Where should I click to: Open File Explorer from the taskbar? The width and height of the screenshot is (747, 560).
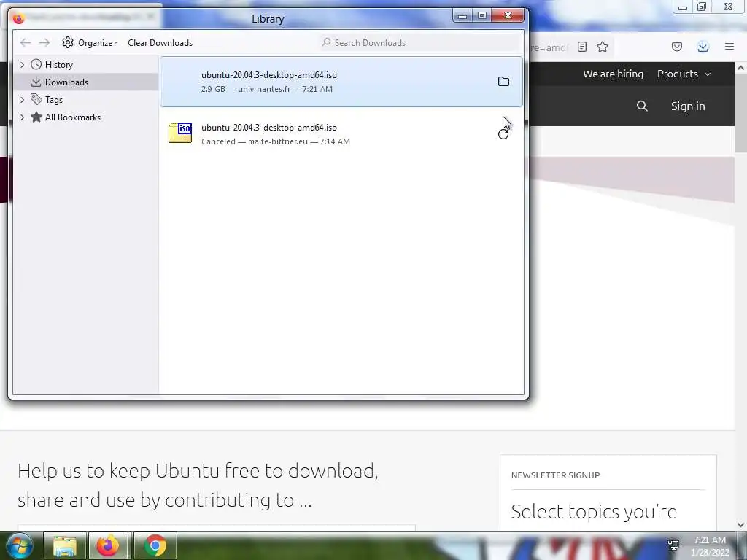click(x=65, y=545)
